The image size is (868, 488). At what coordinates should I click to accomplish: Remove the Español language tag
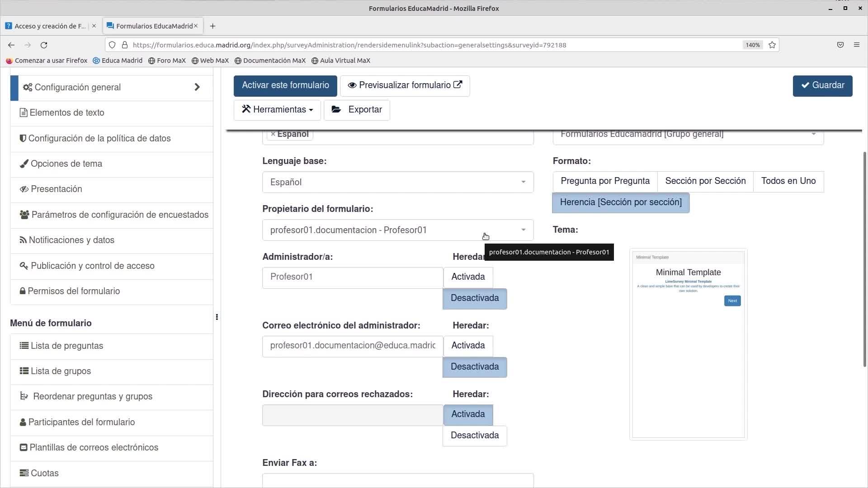click(273, 134)
